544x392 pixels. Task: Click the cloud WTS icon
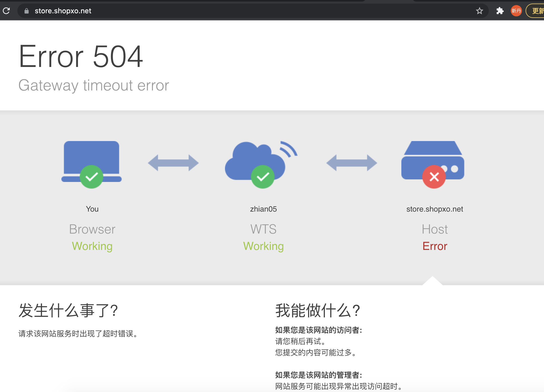point(261,160)
